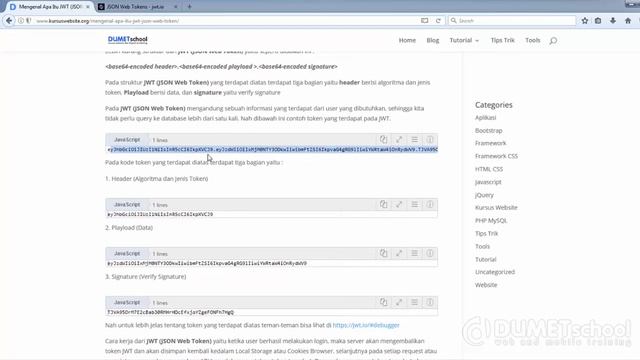The image size is (640, 360).
Task: Click the highlighted full JWT token text
Action: coord(272,149)
